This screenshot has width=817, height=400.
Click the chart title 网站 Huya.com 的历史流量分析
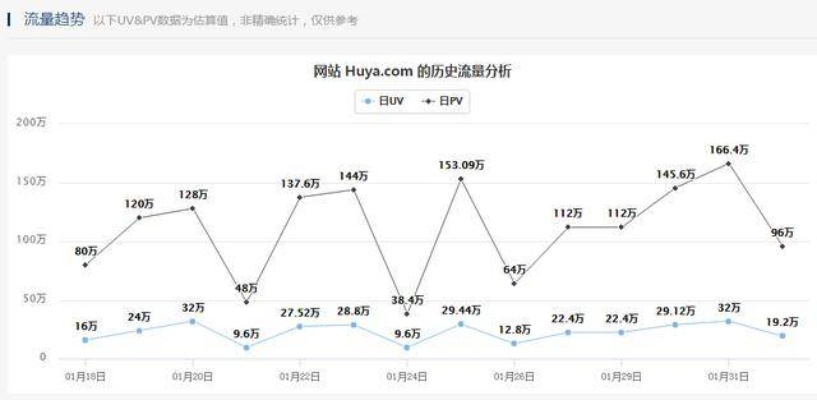point(412,72)
